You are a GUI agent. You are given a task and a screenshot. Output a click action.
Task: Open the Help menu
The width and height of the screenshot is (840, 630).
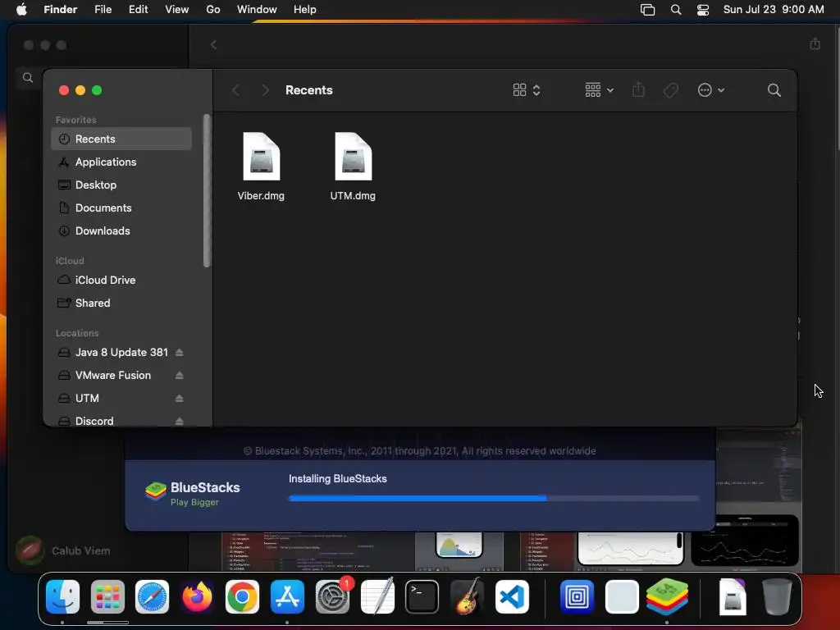click(305, 10)
